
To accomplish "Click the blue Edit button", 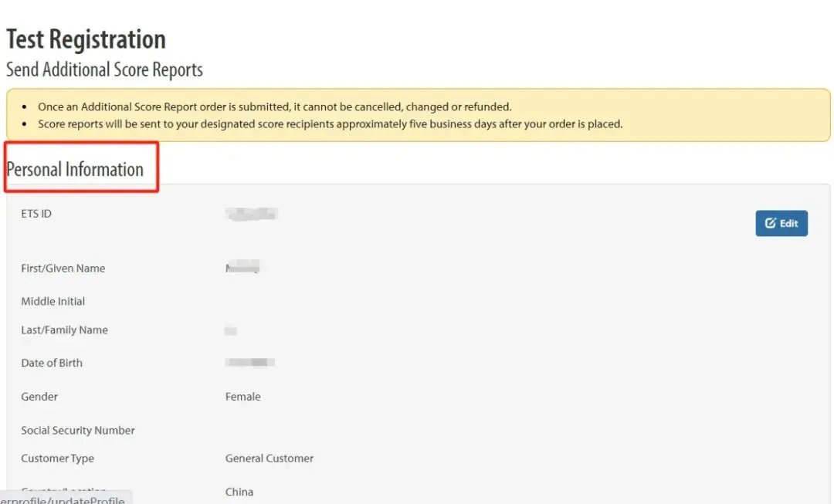I will (x=781, y=223).
